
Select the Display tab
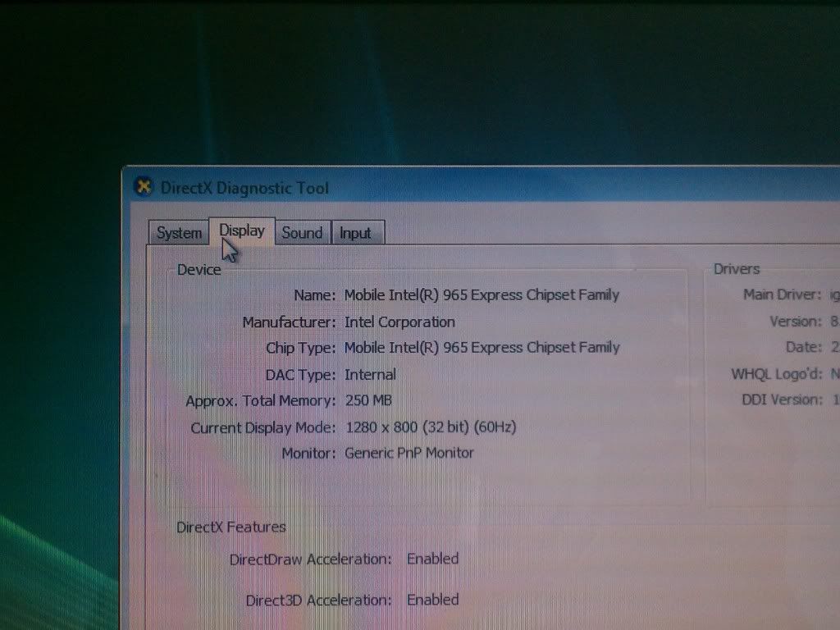point(242,231)
